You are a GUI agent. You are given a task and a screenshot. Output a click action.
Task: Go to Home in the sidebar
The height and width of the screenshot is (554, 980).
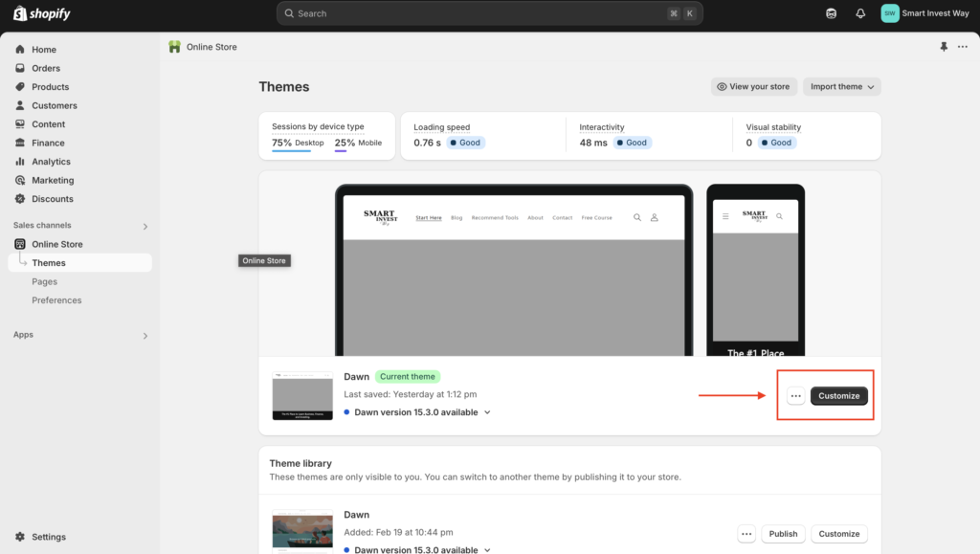coord(44,50)
